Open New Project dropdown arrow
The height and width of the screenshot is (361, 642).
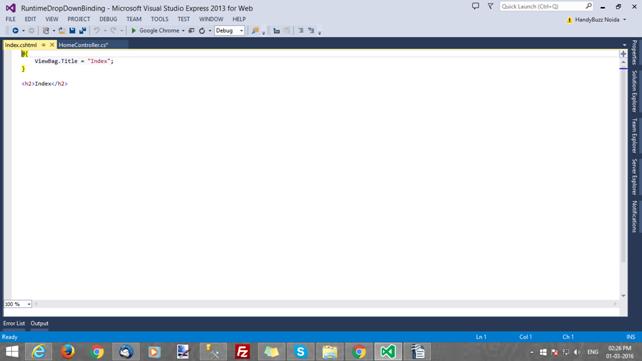[x=54, y=31]
